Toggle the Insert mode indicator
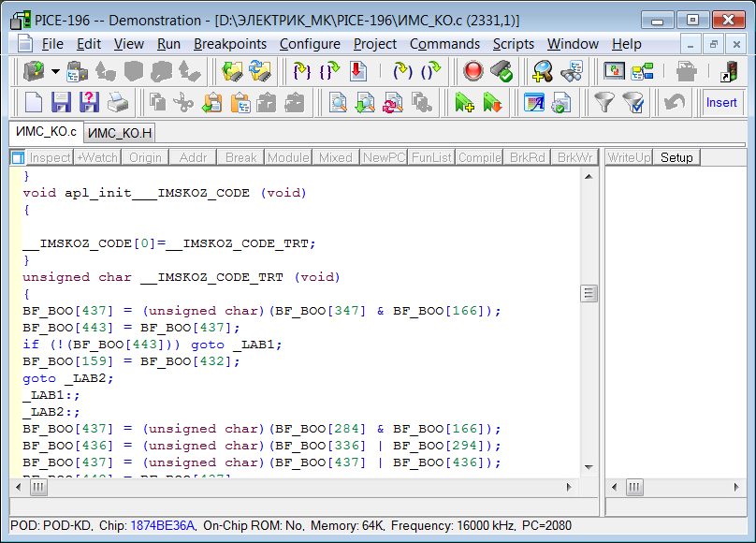 [x=721, y=102]
